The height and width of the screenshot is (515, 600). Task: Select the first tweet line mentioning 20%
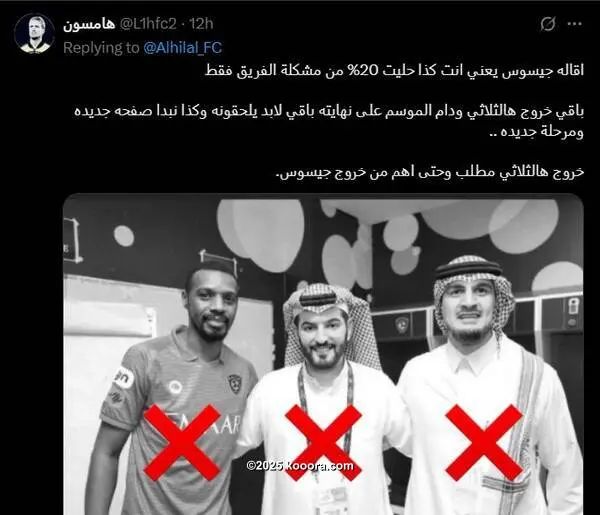(394, 71)
